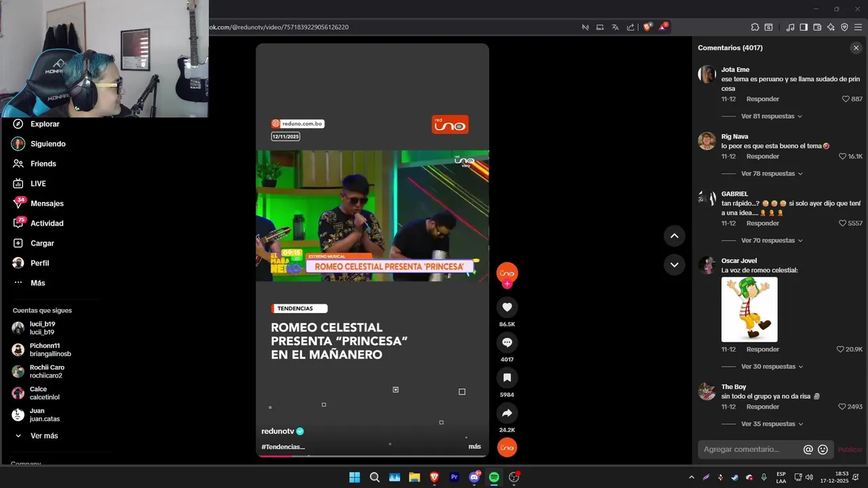Screen dimensions: 868x488
Task: Expand Ver 81 respuestas
Action: pyautogui.click(x=772, y=117)
